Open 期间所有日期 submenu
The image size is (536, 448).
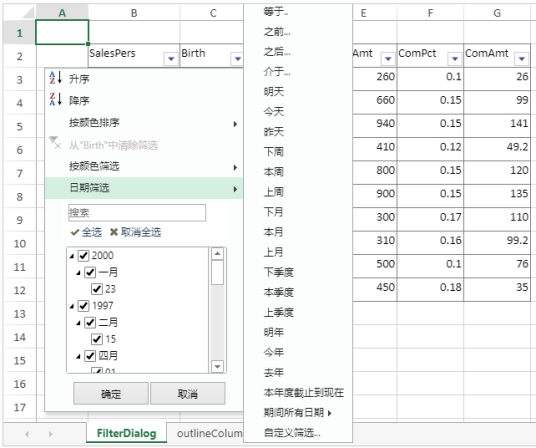(x=298, y=413)
